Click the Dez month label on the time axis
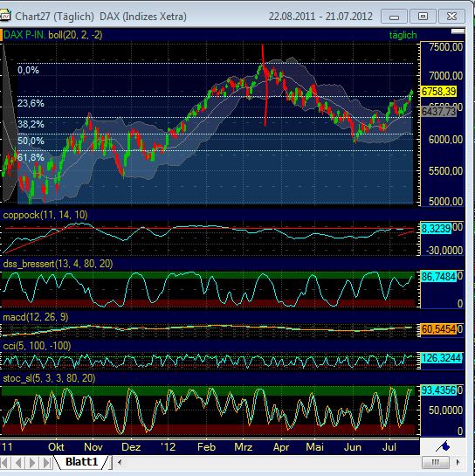 click(x=131, y=447)
